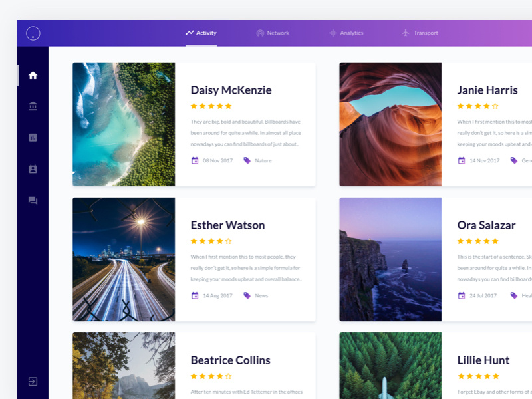
Task: Open the green forest photo thumbnail
Action: coord(390,366)
